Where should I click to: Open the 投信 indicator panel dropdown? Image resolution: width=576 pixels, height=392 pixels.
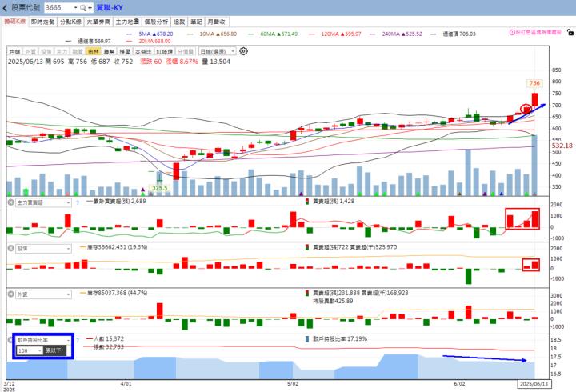click(x=43, y=248)
